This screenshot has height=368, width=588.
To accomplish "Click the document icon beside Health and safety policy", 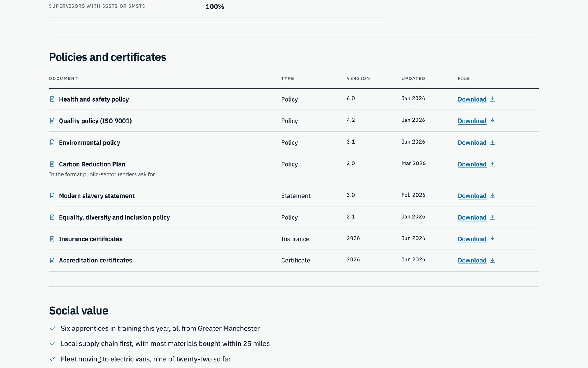I will [x=52, y=99].
